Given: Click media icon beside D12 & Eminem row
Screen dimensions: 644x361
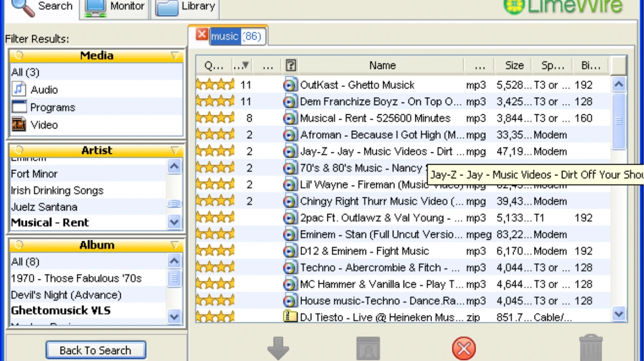Looking at the screenshot, I should (290, 251).
